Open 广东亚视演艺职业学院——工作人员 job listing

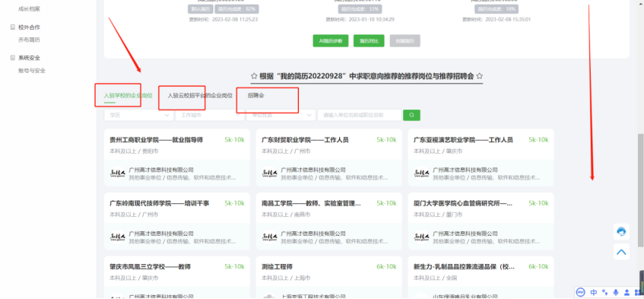tap(463, 140)
